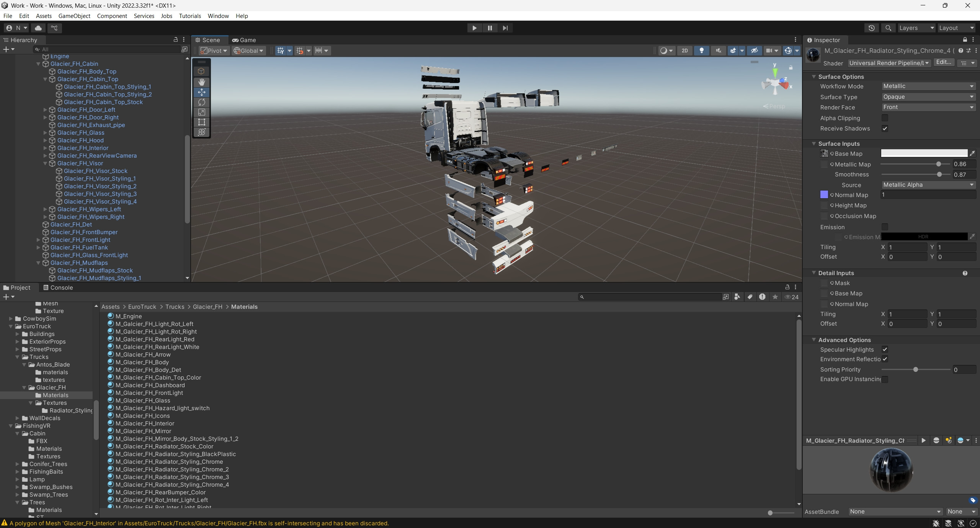Select M_Glacier_FH_Glass material asset

pyautogui.click(x=142, y=400)
